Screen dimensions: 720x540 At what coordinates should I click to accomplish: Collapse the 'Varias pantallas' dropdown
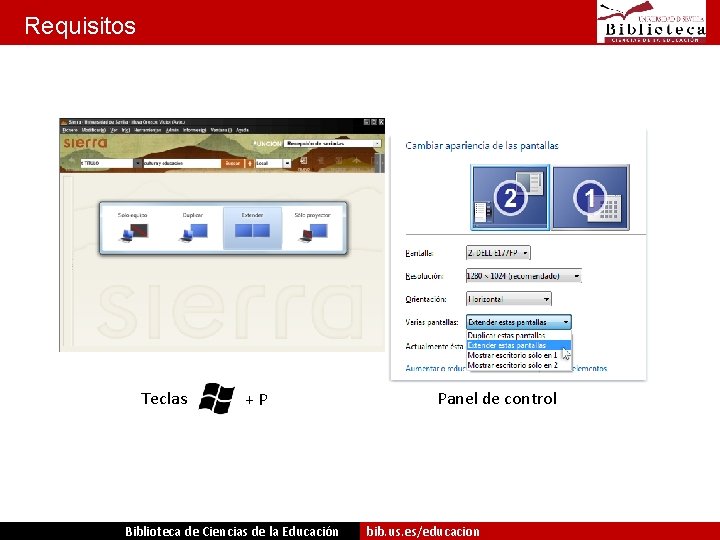519,322
